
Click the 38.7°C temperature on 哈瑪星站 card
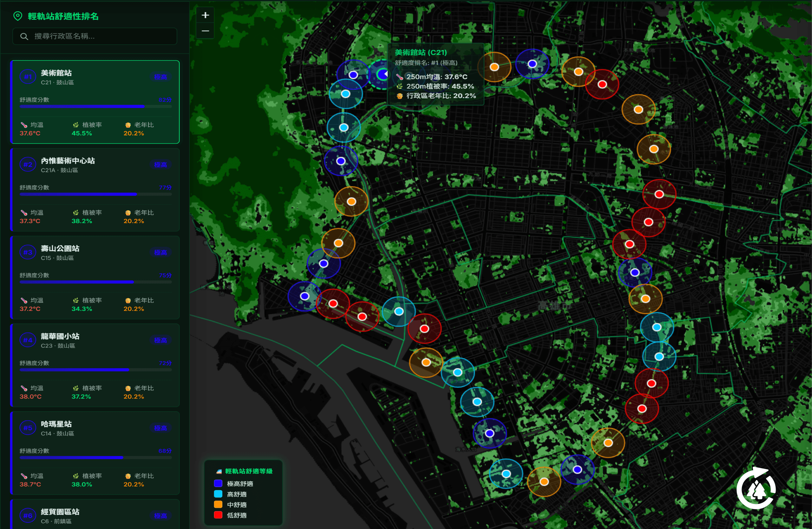tap(30, 484)
